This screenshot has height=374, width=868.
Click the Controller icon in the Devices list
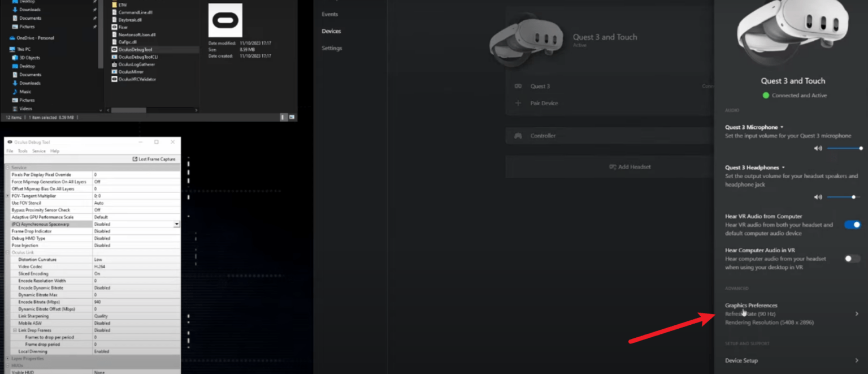pyautogui.click(x=518, y=136)
